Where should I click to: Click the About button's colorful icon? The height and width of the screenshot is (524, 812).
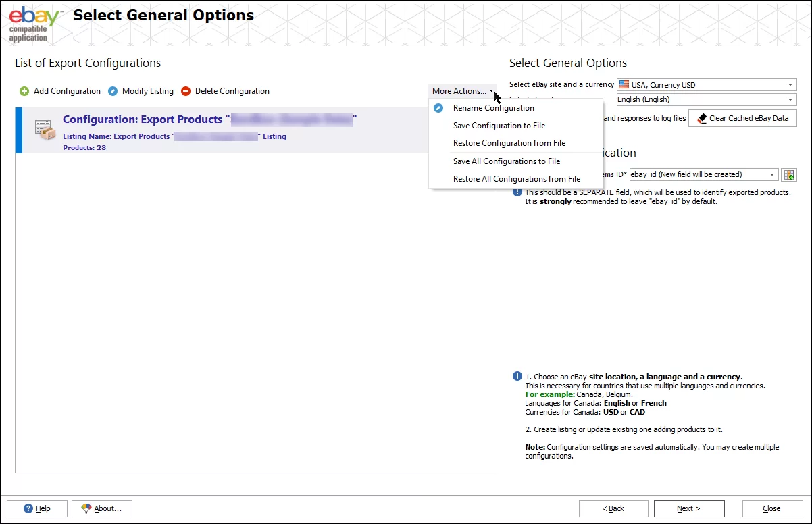point(86,508)
